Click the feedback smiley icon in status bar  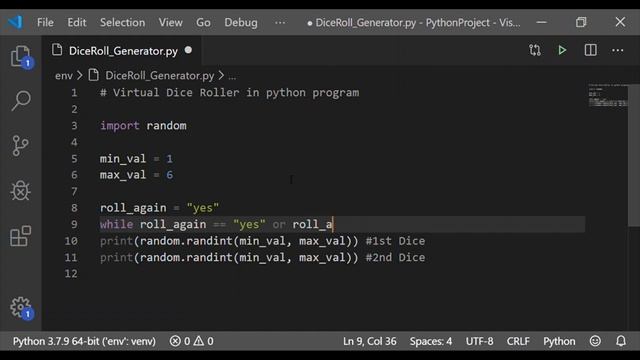595,341
